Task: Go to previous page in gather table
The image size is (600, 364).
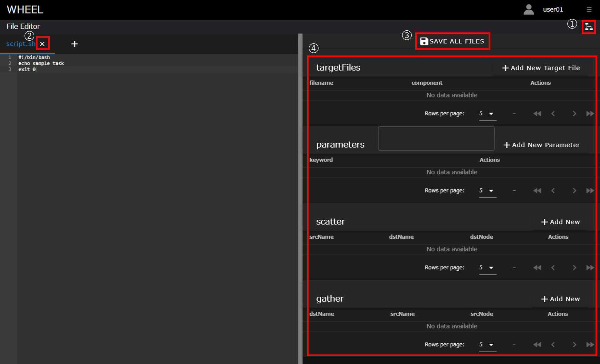Action: point(553,345)
